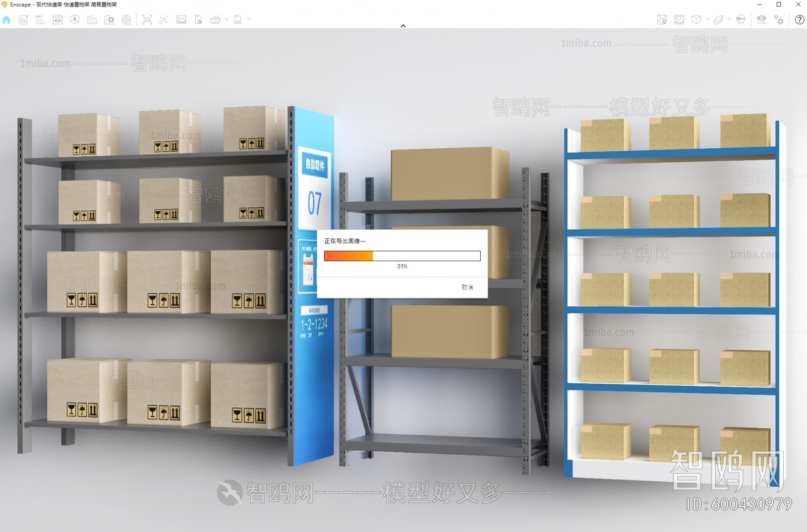Render a 360 panorama
This screenshot has height=532, width=807.
point(215,20)
